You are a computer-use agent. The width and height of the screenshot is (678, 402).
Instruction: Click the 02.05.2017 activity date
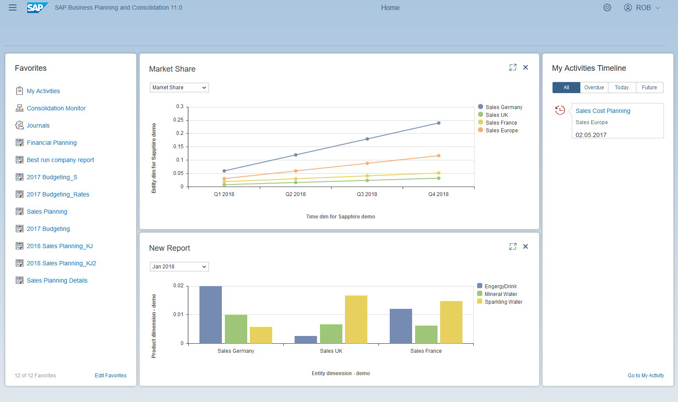[x=591, y=135]
